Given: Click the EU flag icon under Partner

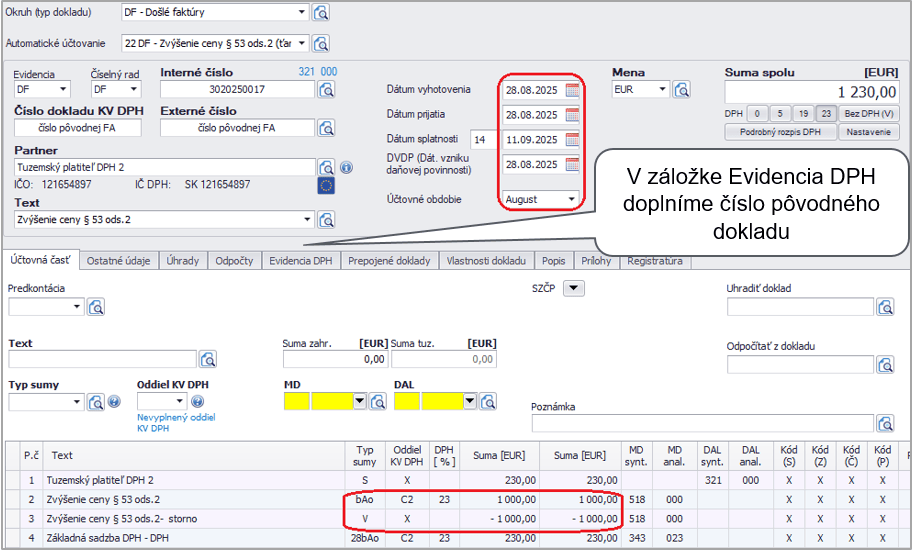Looking at the screenshot, I should [x=326, y=186].
